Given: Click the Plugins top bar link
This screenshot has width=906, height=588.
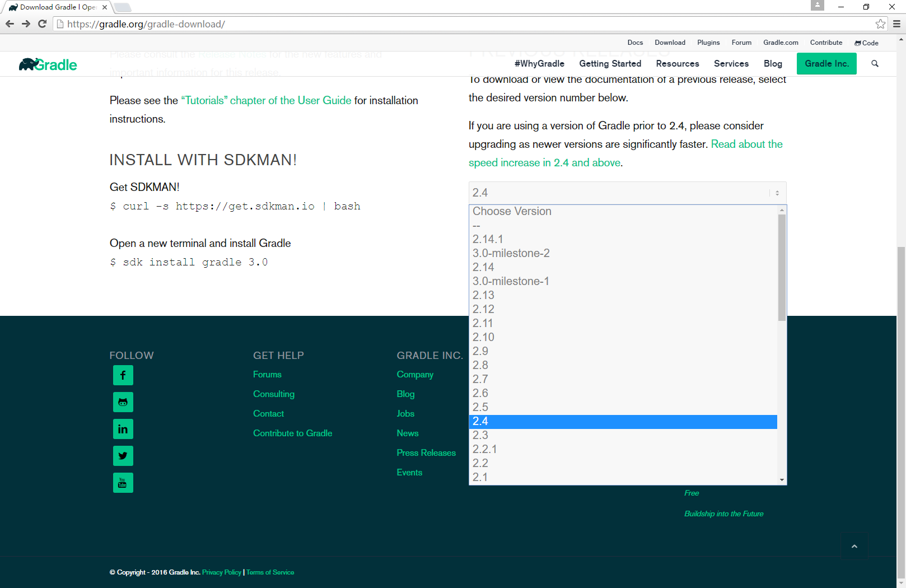Looking at the screenshot, I should 708,43.
